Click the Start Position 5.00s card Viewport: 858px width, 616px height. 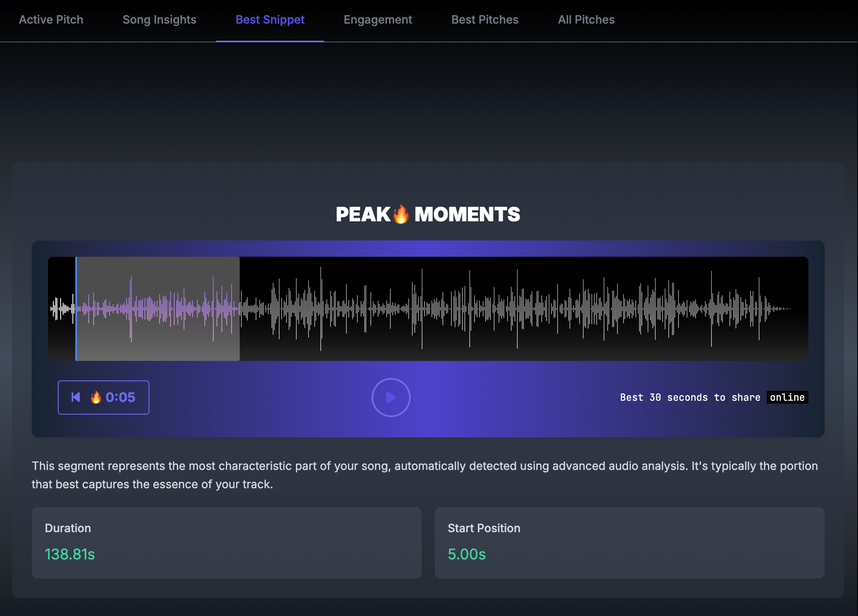(x=629, y=542)
